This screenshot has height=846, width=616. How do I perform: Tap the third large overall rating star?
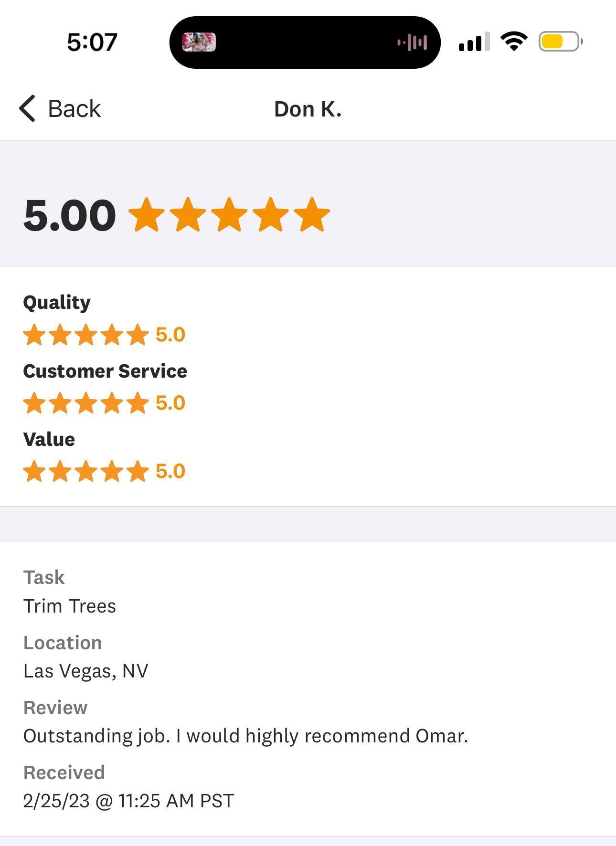(x=229, y=215)
